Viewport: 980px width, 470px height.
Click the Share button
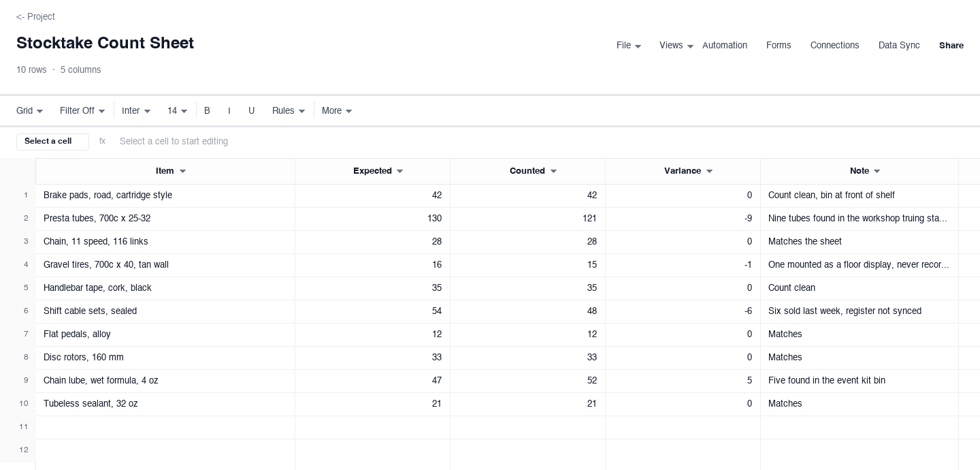[x=951, y=46]
